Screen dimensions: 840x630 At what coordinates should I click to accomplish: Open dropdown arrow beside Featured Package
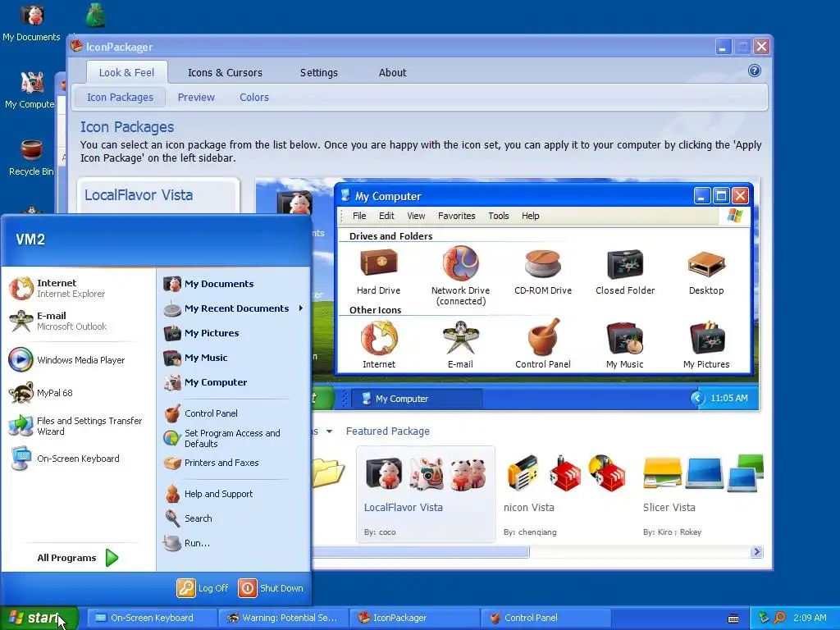pyautogui.click(x=329, y=431)
